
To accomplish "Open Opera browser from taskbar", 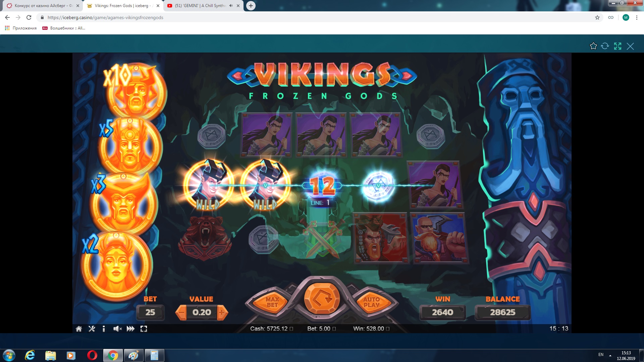I will pyautogui.click(x=92, y=355).
